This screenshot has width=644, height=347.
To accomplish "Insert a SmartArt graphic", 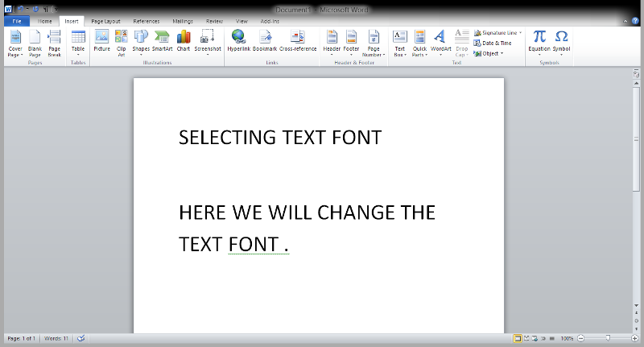I will 163,41.
